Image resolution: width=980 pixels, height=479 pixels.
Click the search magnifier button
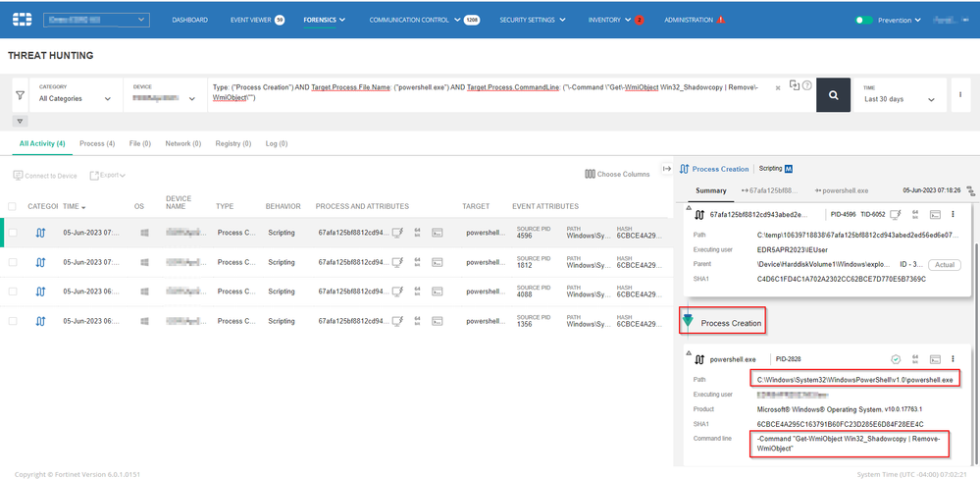coord(833,94)
